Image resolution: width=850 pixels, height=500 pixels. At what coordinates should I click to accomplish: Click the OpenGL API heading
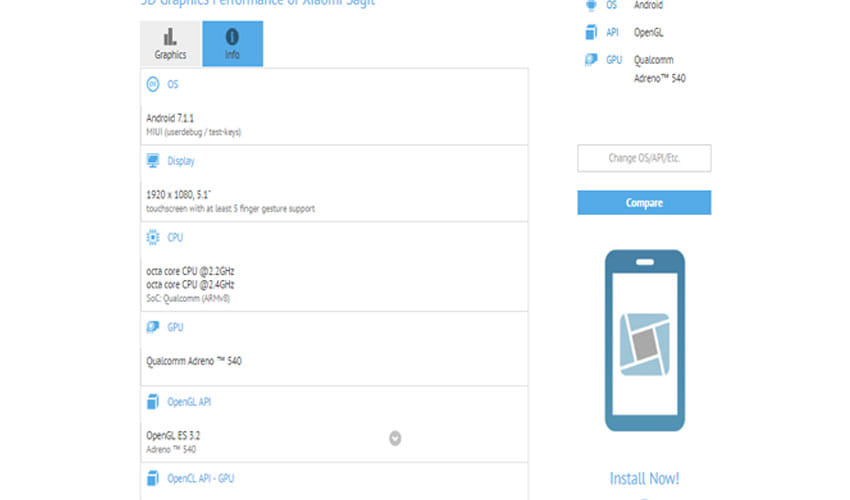(x=189, y=402)
